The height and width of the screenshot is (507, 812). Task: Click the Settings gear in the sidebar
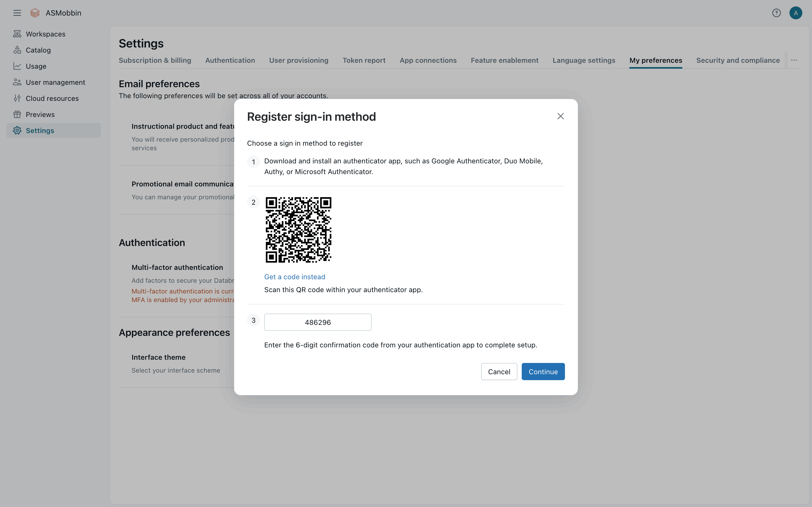pyautogui.click(x=17, y=130)
